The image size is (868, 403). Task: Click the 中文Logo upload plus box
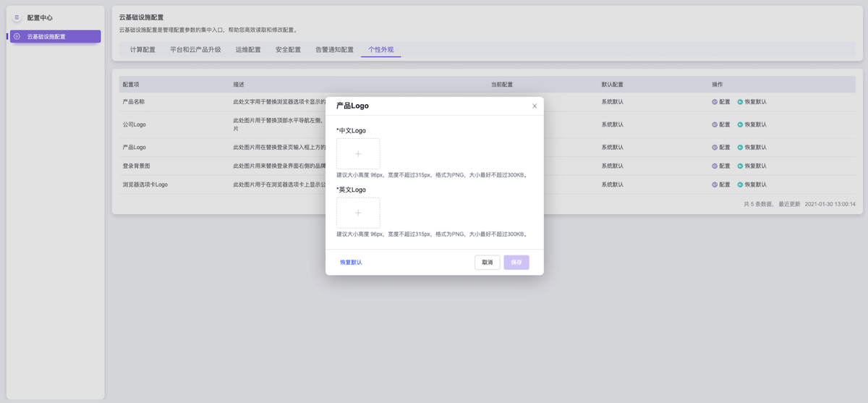click(x=358, y=153)
